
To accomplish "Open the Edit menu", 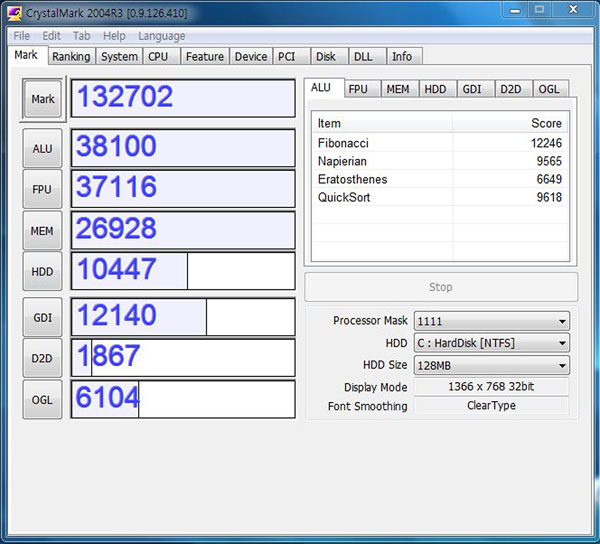I will pyautogui.click(x=51, y=36).
